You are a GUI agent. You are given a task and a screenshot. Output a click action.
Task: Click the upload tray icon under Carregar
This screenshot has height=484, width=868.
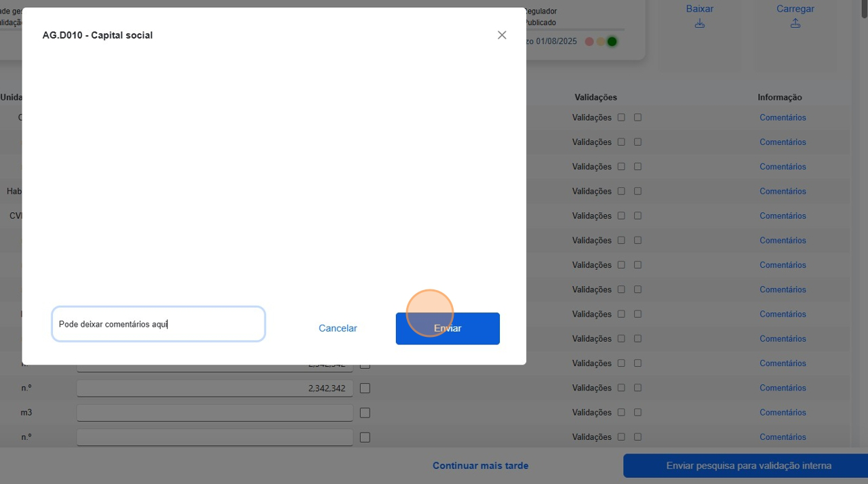pyautogui.click(x=795, y=22)
